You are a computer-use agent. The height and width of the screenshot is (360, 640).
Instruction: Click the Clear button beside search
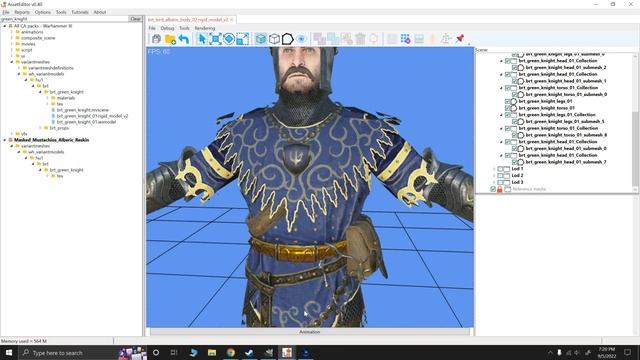(136, 19)
